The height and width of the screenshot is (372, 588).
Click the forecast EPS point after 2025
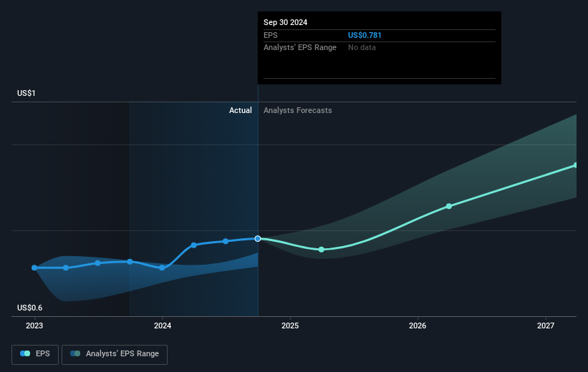(x=322, y=250)
